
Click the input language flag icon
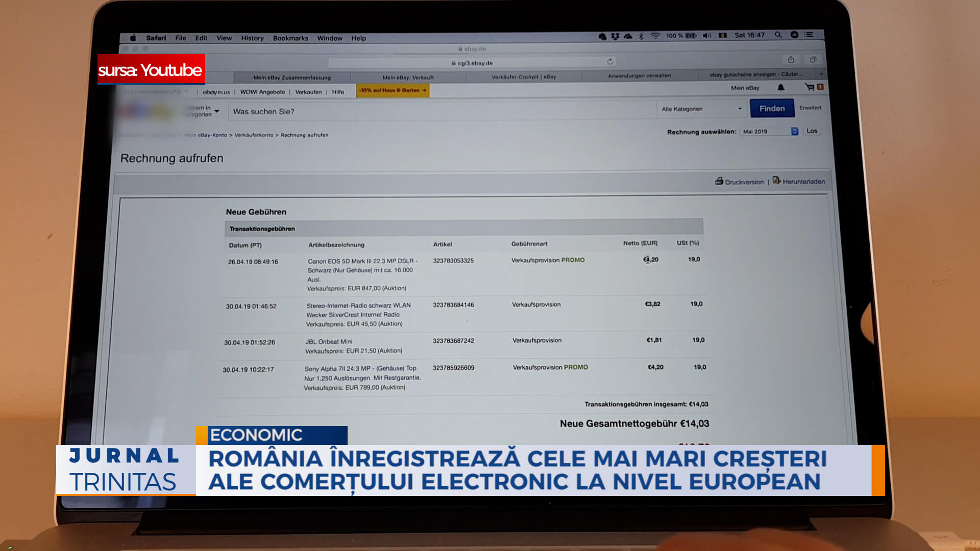[x=722, y=35]
